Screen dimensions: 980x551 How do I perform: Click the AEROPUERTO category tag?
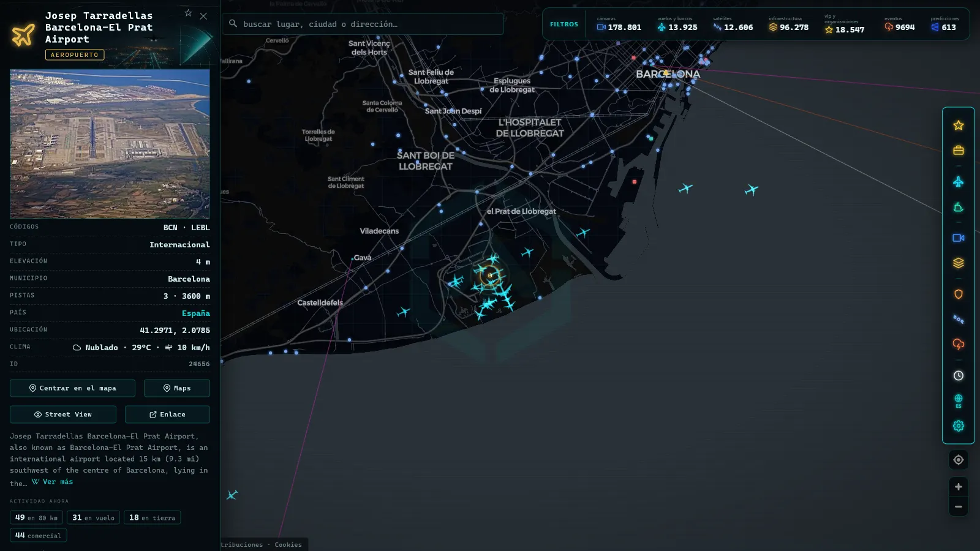click(75, 55)
